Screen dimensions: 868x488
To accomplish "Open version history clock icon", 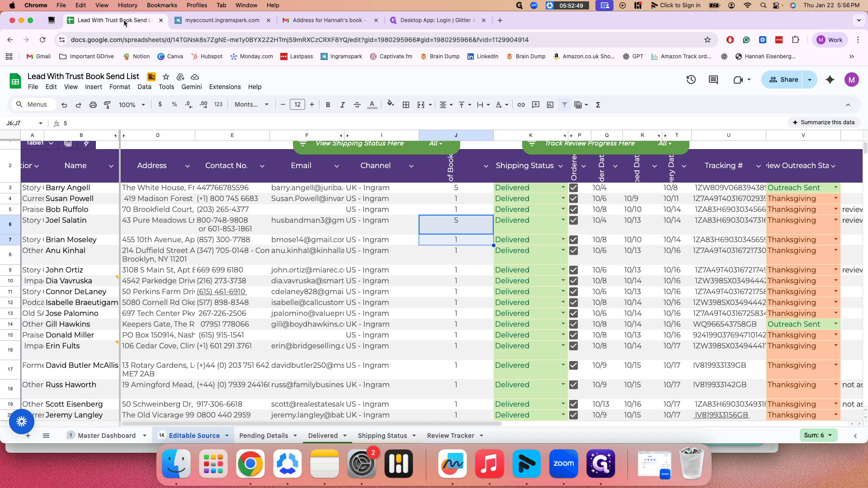I will pyautogui.click(x=691, y=80).
